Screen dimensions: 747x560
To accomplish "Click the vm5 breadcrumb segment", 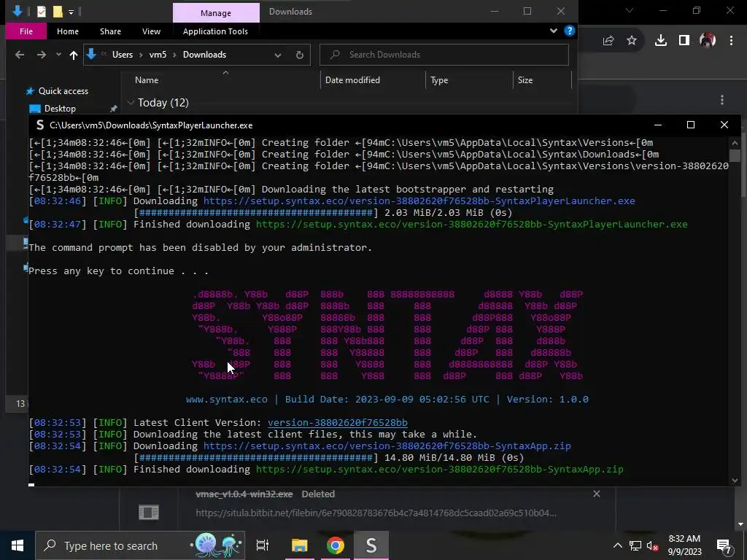I will (158, 55).
